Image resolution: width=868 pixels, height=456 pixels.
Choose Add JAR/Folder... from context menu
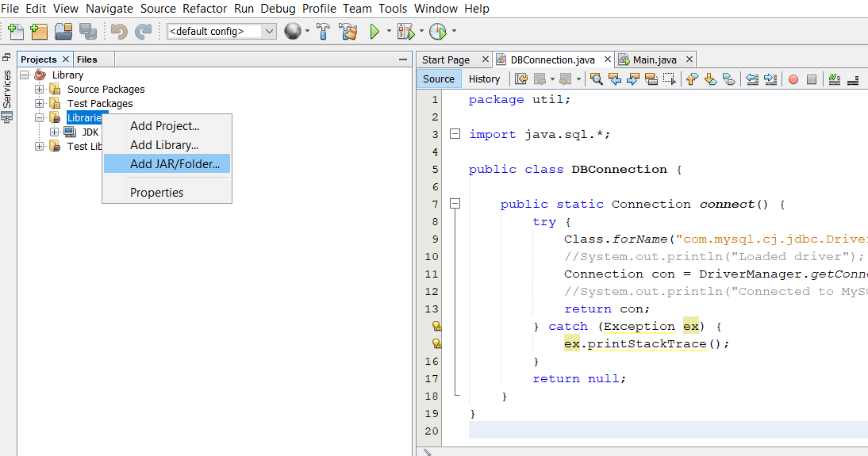167,164
